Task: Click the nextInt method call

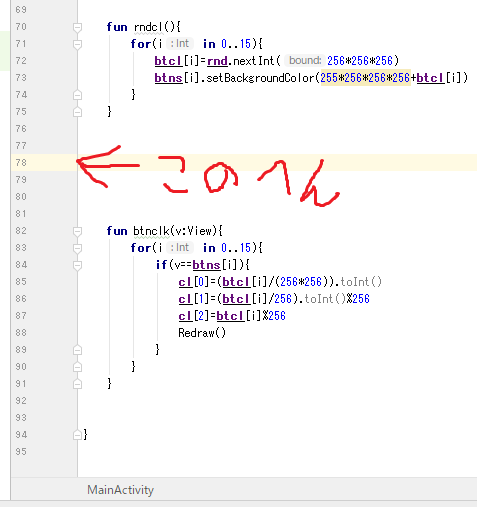Action: 253,61
